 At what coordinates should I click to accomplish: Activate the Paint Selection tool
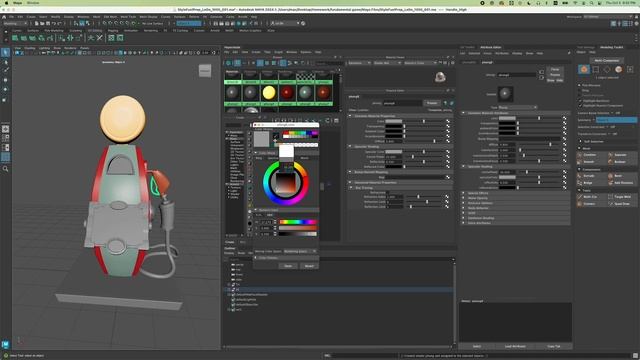click(x=5, y=71)
